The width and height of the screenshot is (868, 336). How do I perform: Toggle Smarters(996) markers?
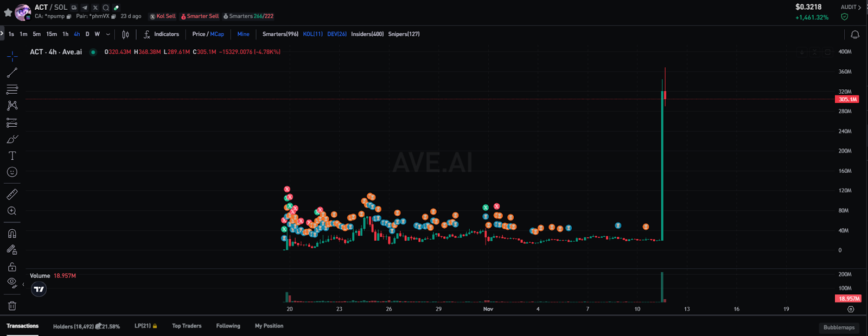(280, 34)
